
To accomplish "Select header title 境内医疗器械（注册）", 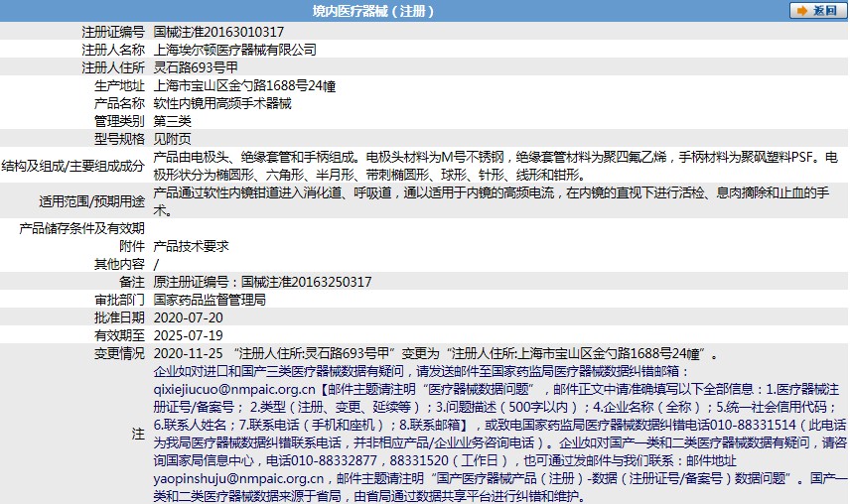I will [x=373, y=11].
